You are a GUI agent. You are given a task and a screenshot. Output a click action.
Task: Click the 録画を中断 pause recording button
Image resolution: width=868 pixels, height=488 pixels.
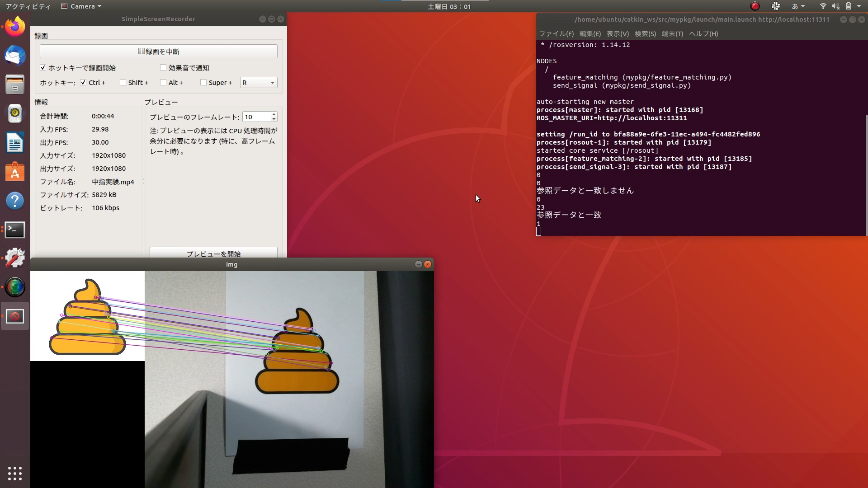[x=159, y=52]
